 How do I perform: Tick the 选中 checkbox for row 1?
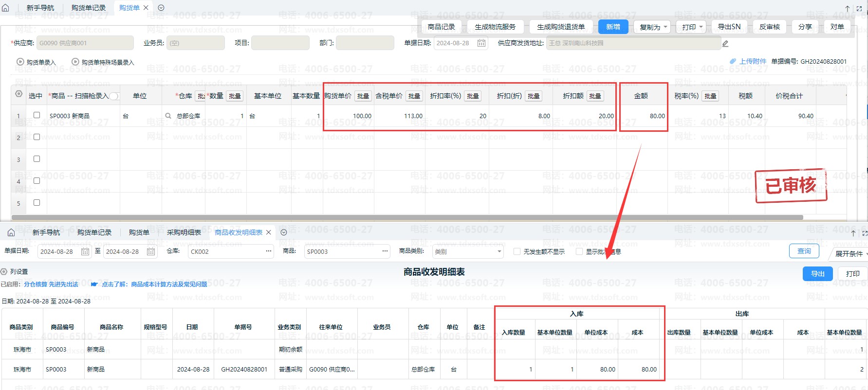[x=37, y=115]
